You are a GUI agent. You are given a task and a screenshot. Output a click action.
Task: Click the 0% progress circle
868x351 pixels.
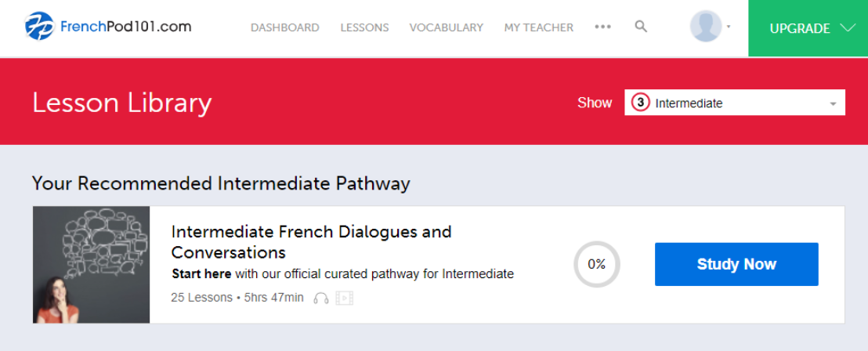point(597,264)
